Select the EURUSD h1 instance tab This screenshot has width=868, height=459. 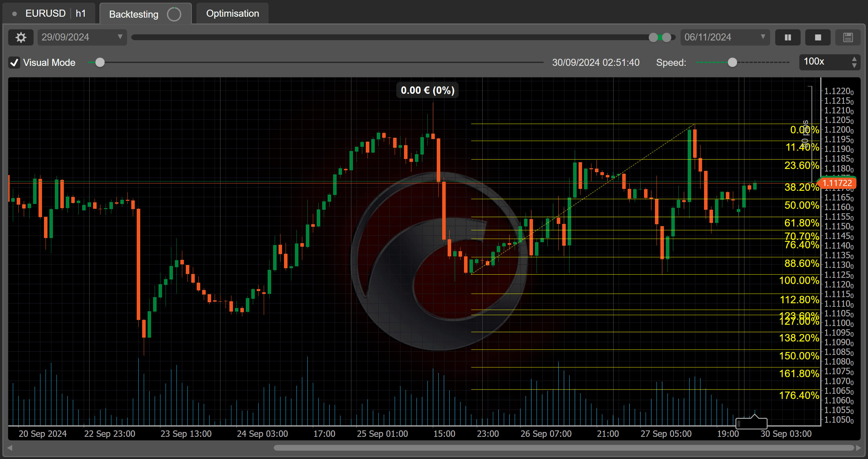coord(49,13)
